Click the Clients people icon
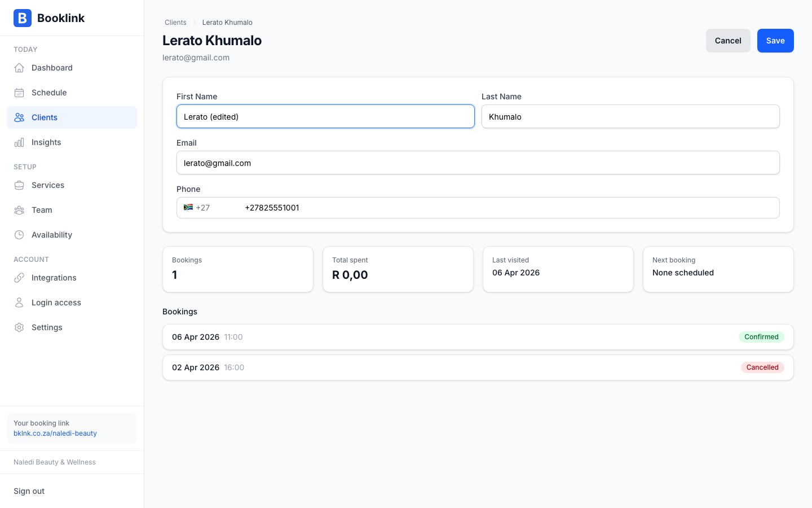 pos(19,117)
